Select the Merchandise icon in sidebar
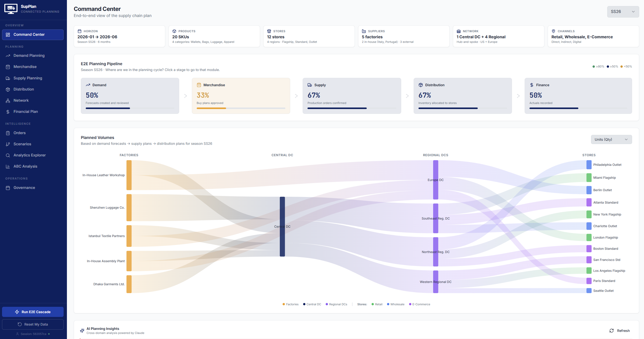The height and width of the screenshot is (339, 644). (8, 67)
